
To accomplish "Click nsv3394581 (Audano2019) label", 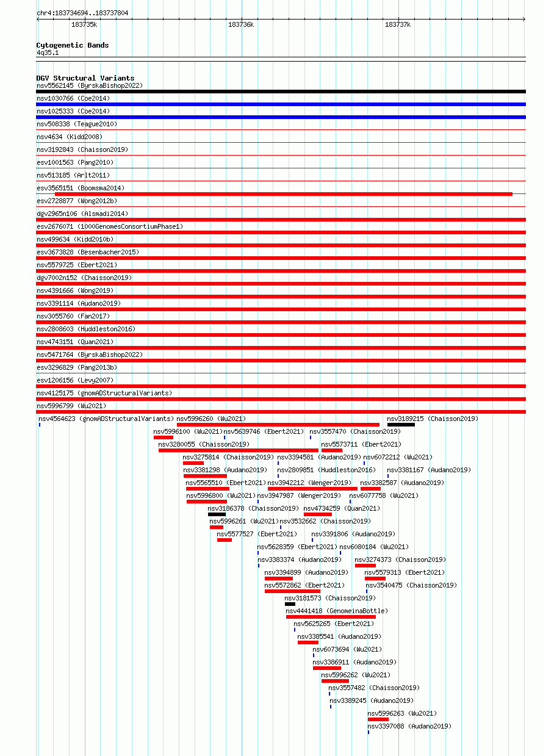I will (x=319, y=458).
